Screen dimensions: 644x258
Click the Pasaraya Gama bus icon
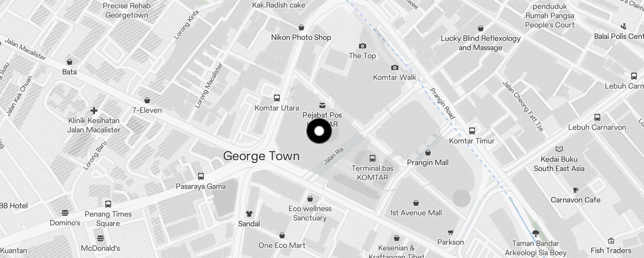point(201,176)
